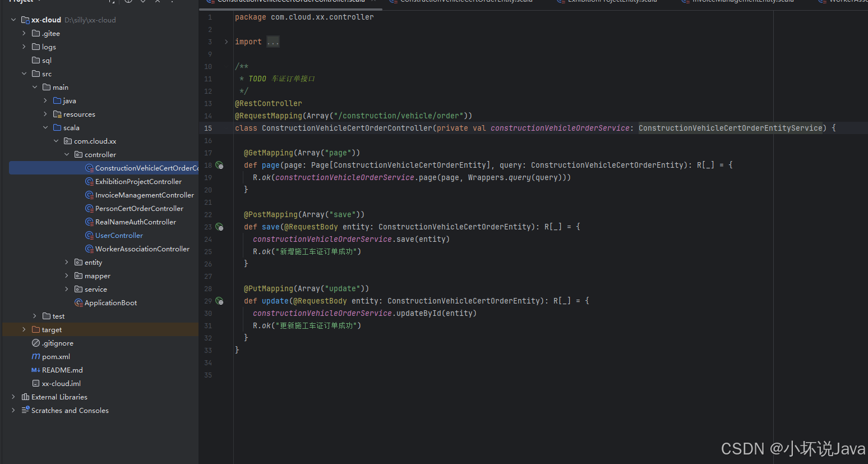The width and height of the screenshot is (868, 464).
Task: Open RealNameAuthController in the tree
Action: [x=136, y=222]
